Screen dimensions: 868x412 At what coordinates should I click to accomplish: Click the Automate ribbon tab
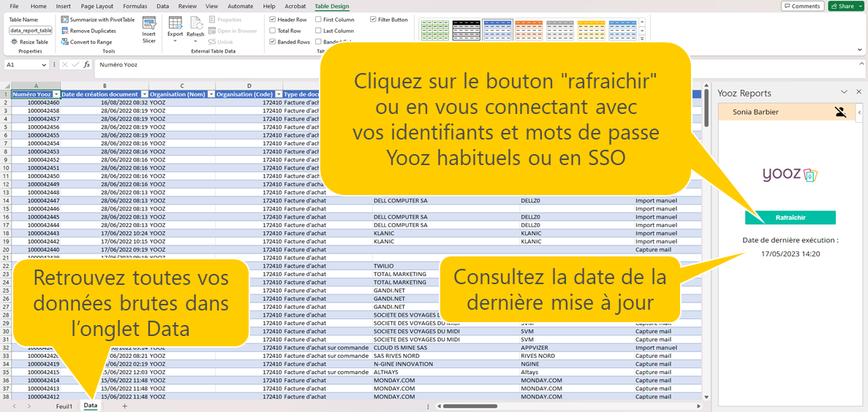[x=241, y=6]
